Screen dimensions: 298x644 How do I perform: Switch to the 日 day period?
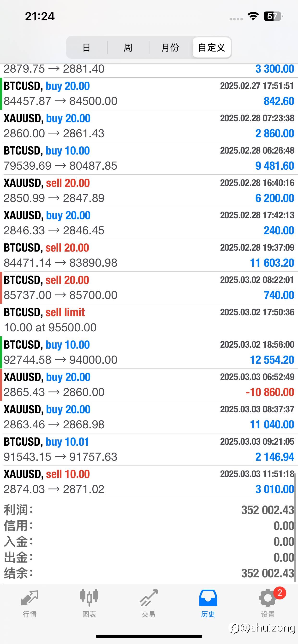click(x=86, y=47)
